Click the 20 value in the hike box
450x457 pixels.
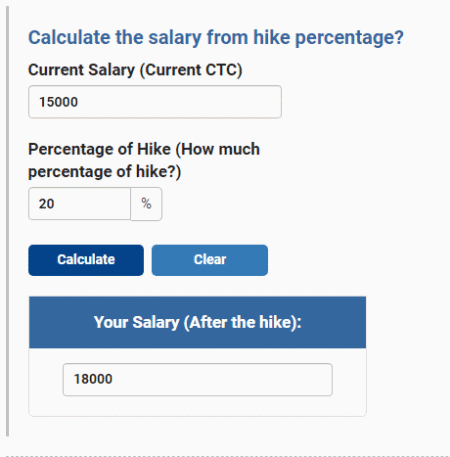click(x=46, y=204)
